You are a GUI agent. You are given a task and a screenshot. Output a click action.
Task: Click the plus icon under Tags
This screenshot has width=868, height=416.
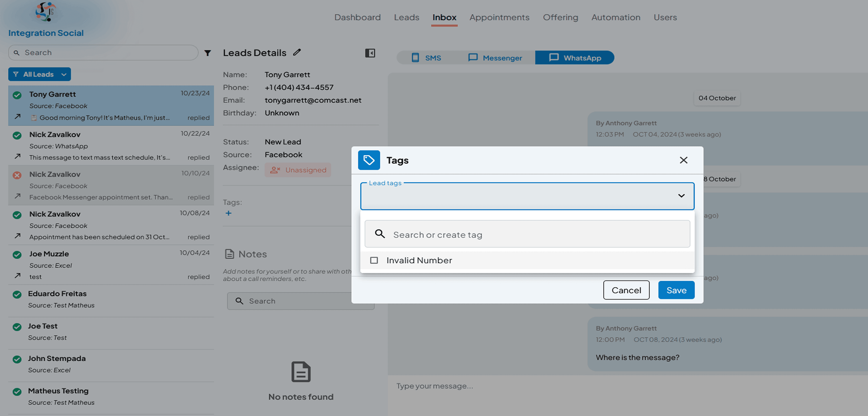[x=229, y=213]
